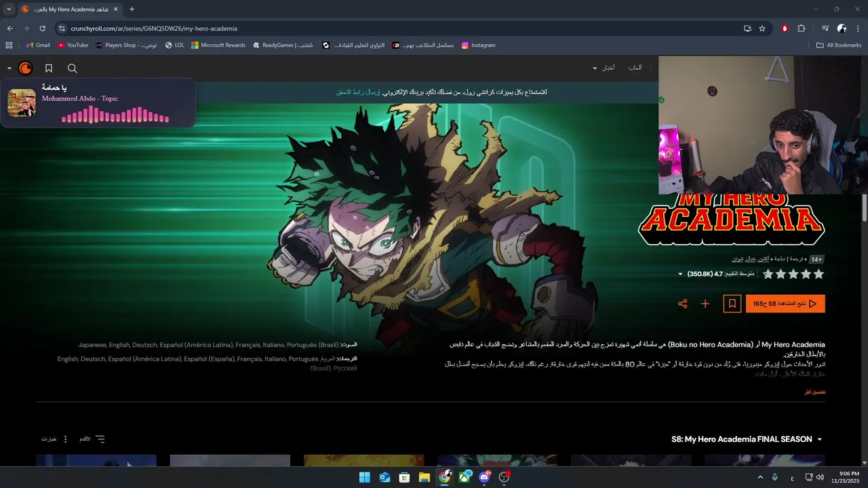Click the first star on the right

818,274
